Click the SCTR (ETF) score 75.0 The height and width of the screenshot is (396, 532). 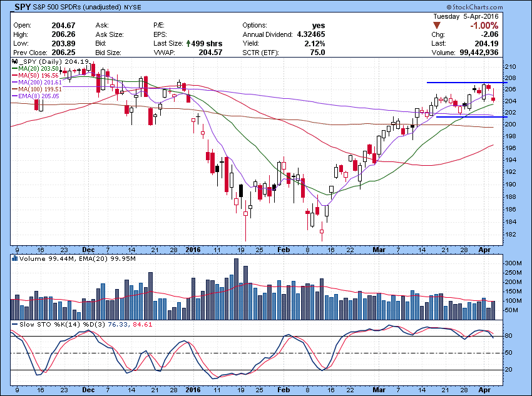(317, 53)
